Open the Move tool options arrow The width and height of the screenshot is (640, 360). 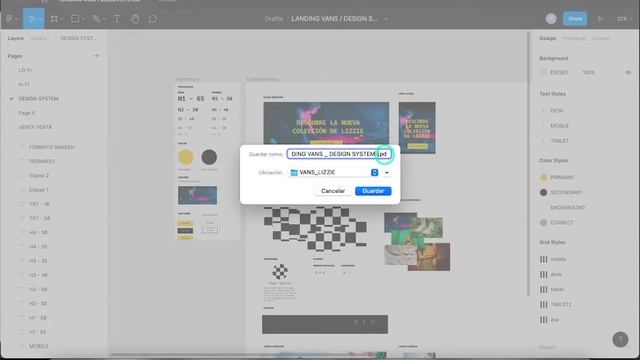[x=40, y=19]
